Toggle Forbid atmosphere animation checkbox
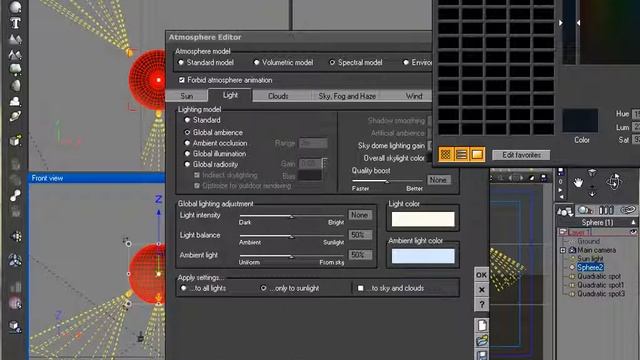Viewport: 640px width, 360px height. click(x=182, y=80)
